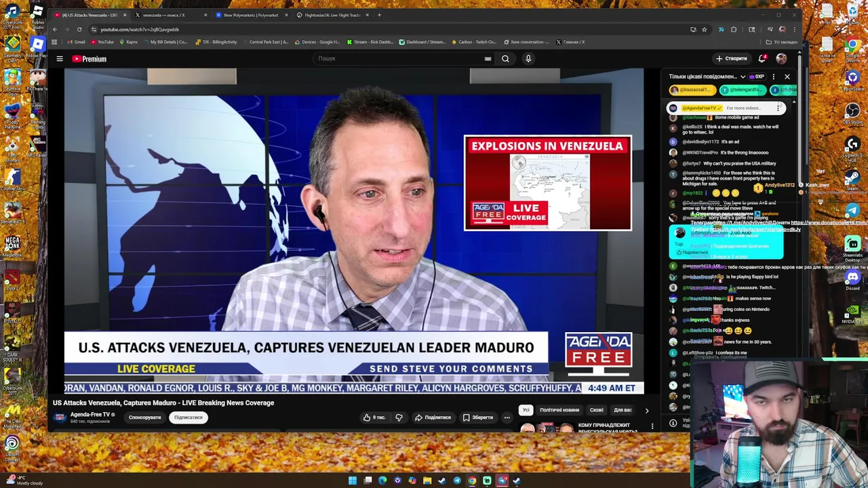The image size is (868, 488).
Task: Expand the chat mode dropdown Тільки цікаві повідомлення
Action: [707, 77]
